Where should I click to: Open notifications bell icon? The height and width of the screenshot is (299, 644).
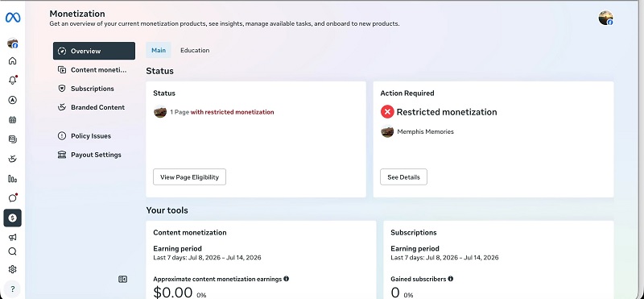pos(13,81)
